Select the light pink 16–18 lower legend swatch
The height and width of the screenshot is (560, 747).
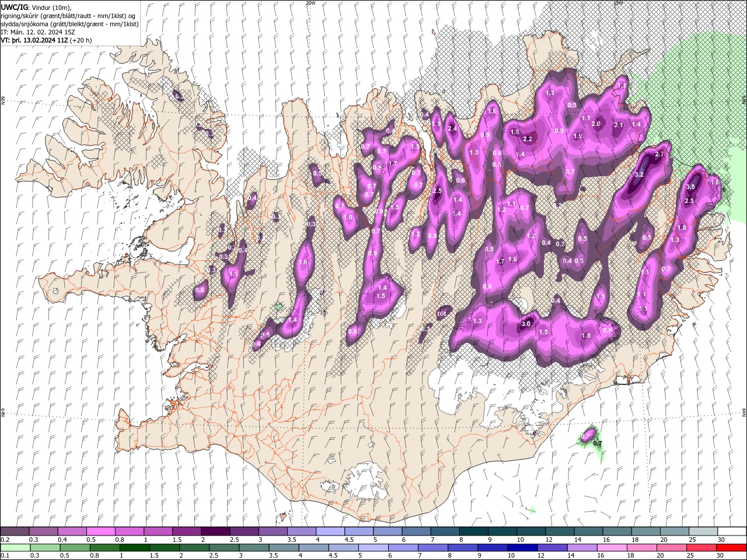click(x=612, y=548)
